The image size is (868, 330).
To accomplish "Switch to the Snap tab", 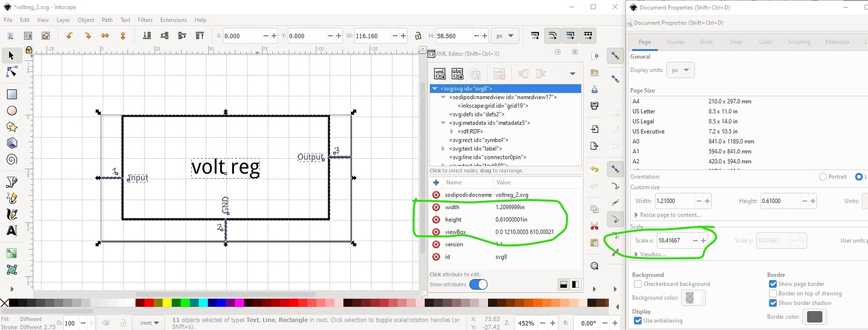I will (x=735, y=42).
